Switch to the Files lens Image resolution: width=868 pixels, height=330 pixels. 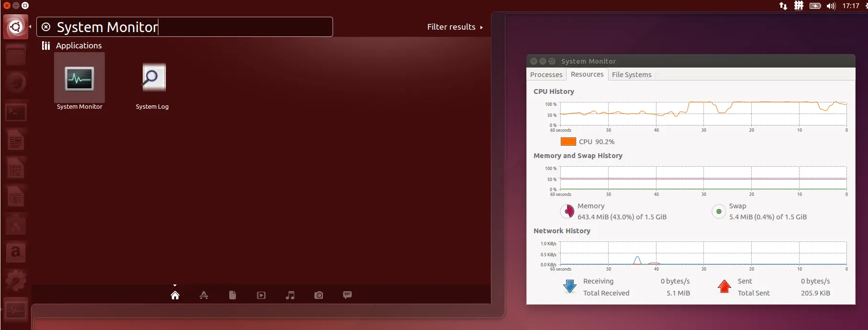233,295
